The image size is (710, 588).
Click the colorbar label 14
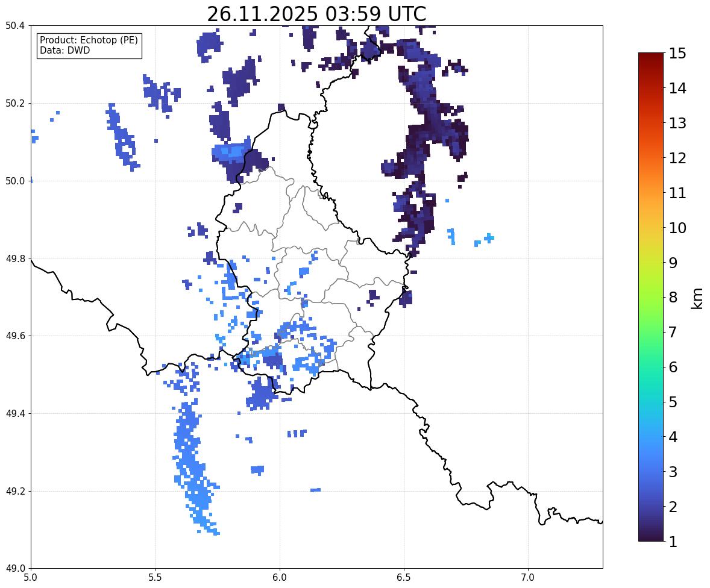click(x=677, y=89)
